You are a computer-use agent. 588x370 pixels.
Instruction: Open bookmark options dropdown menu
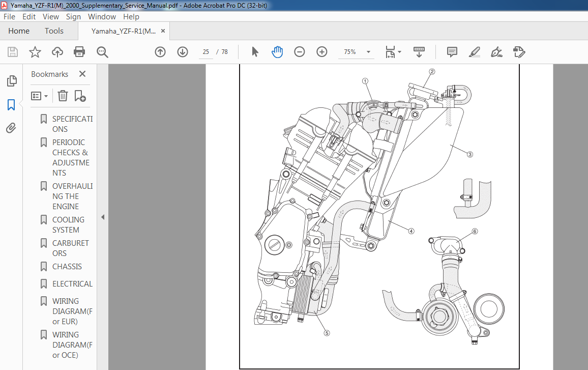click(39, 96)
